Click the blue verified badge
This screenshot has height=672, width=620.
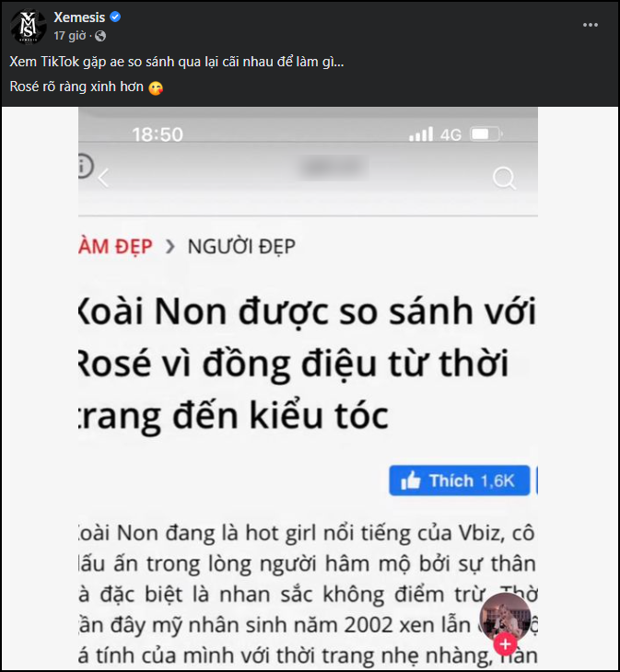click(x=115, y=17)
